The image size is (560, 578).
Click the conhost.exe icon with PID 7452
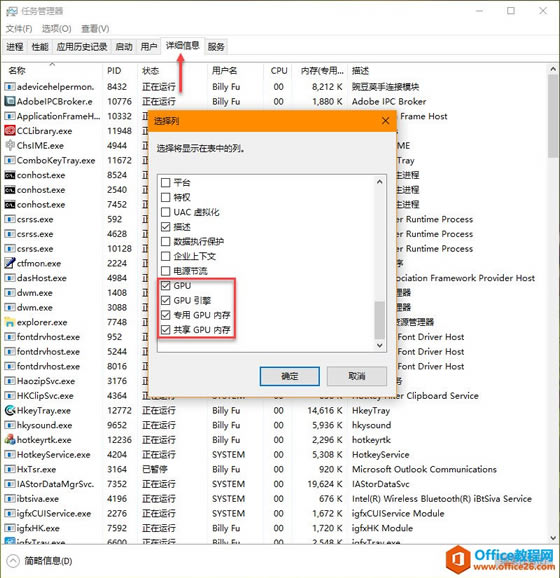pos(10,205)
